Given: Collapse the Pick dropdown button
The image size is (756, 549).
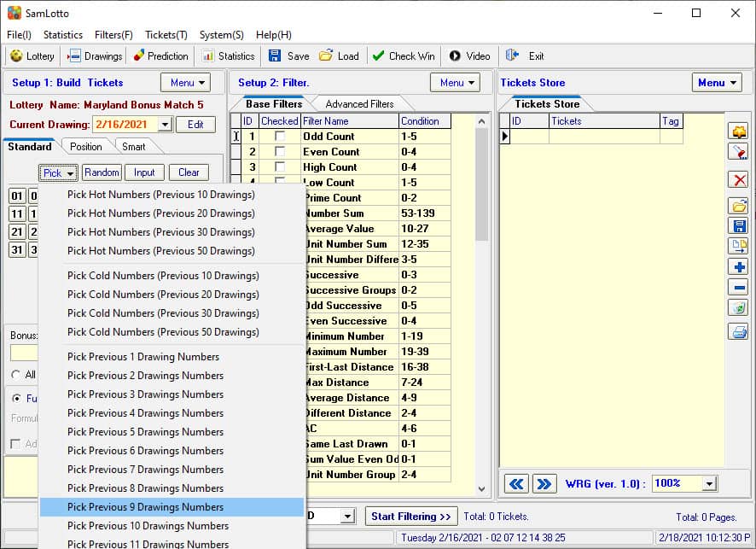Looking at the screenshot, I should tap(58, 172).
